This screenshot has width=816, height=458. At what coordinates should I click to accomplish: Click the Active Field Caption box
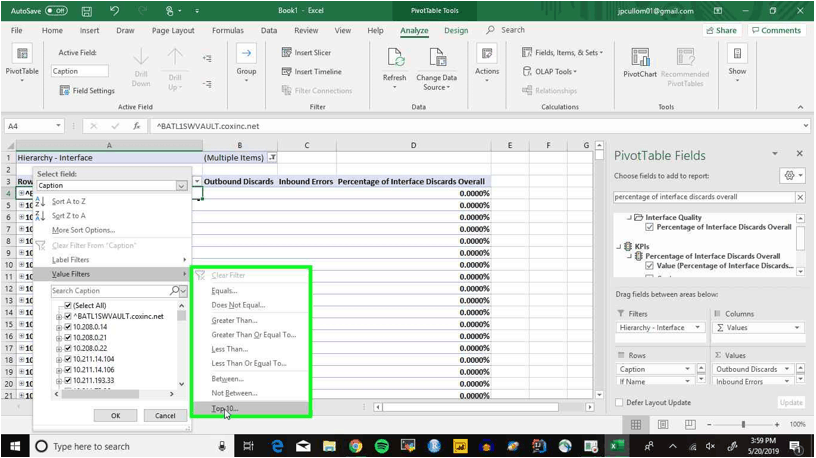[x=80, y=71]
